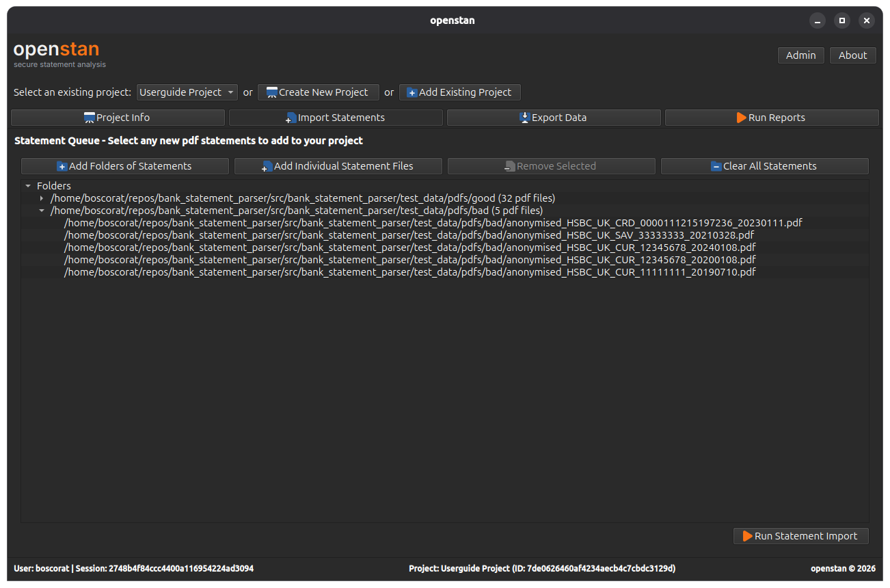Maximize the openstan window
890x588 pixels.
click(x=842, y=21)
